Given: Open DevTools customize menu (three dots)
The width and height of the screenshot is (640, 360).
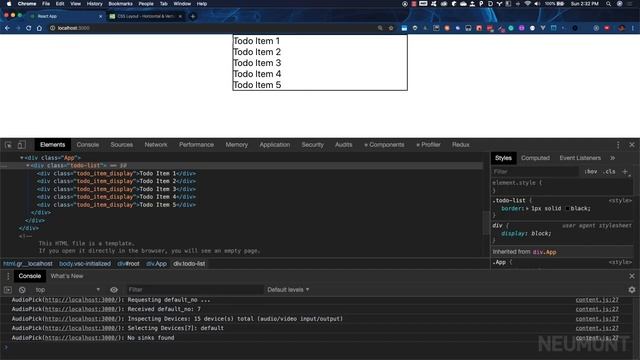Looking at the screenshot, I should point(618,145).
